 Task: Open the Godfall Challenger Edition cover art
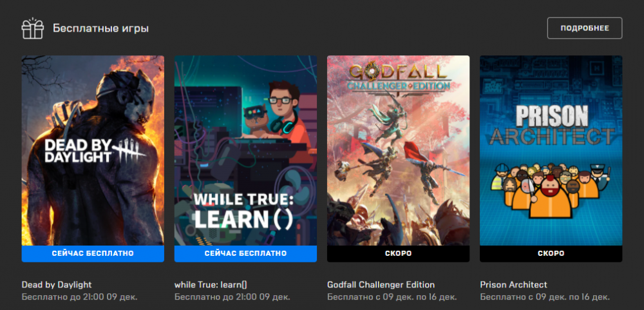pos(399,150)
